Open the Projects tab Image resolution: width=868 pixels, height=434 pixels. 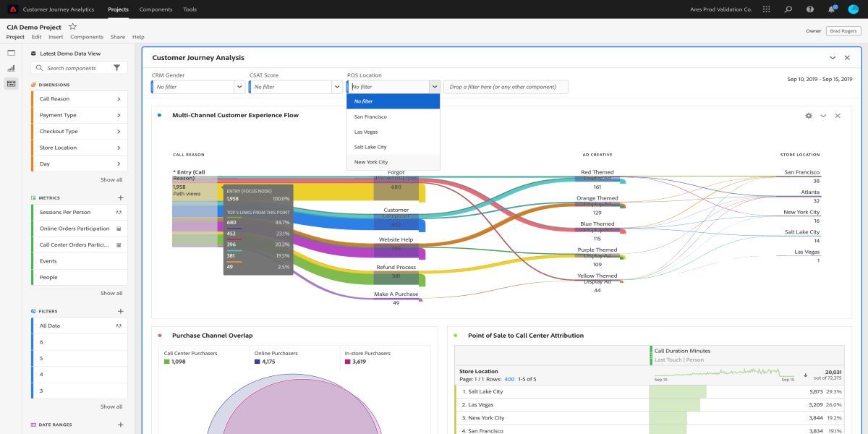pos(119,9)
